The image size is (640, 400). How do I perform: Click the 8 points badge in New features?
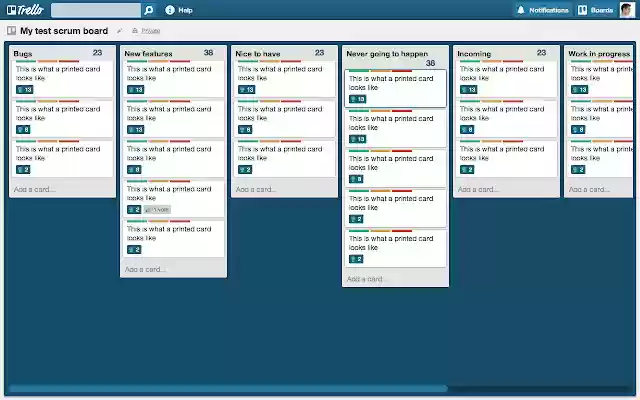134,169
